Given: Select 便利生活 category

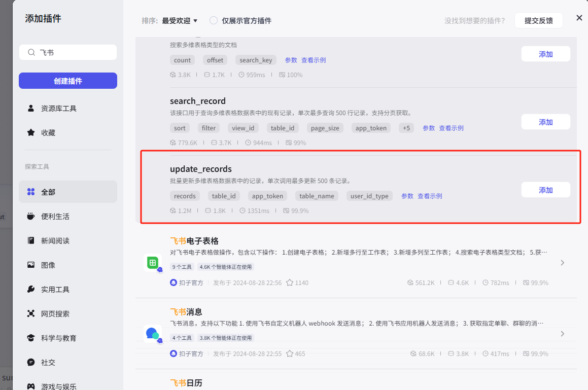Looking at the screenshot, I should pos(68,216).
